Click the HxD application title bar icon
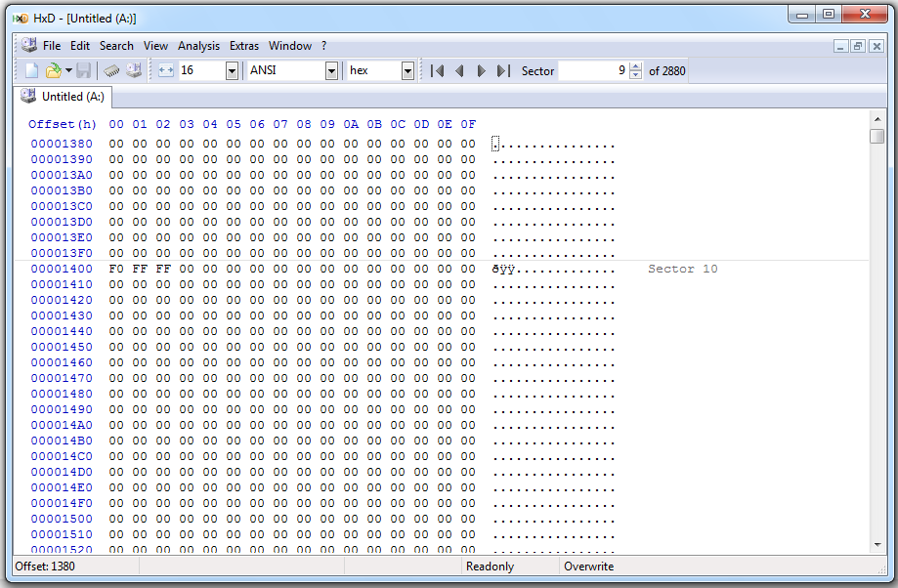898x588 pixels. [x=21, y=19]
